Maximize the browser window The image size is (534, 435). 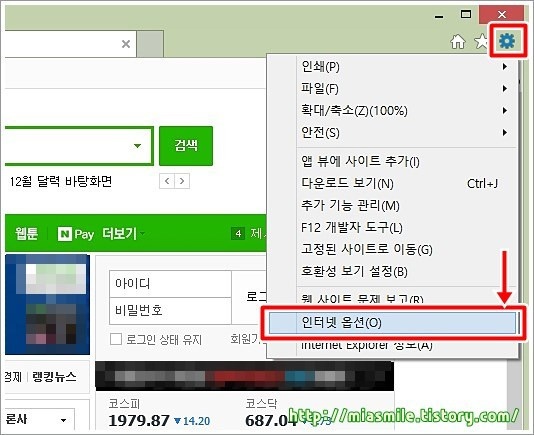coord(466,14)
